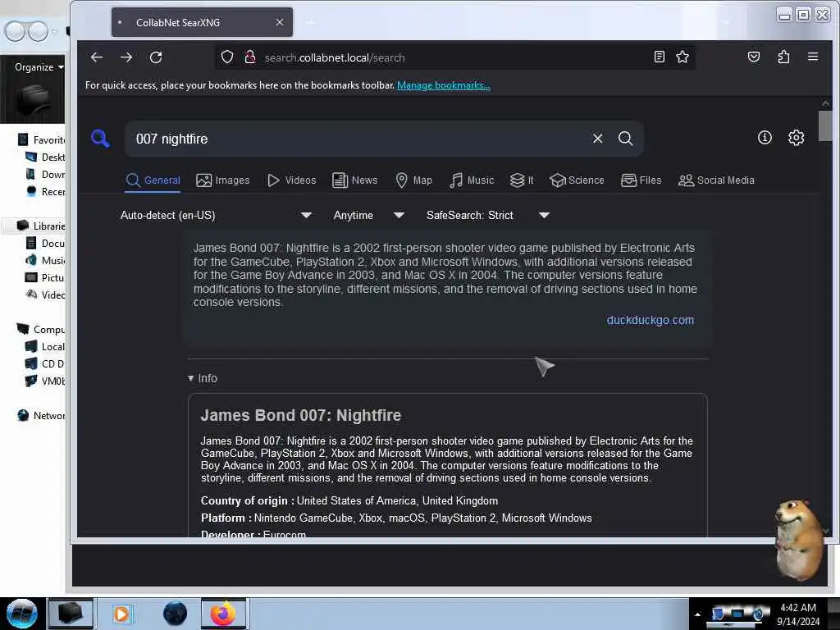
Task: Switch to the Images category
Action: coord(223,180)
